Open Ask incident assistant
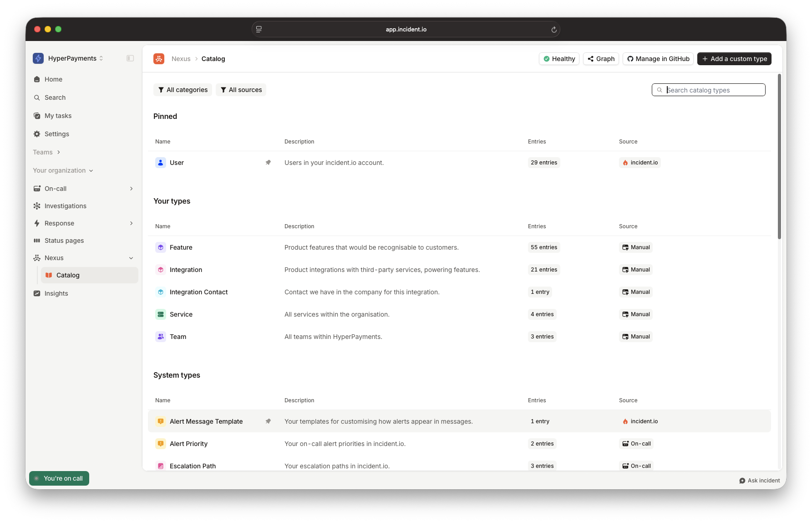The height and width of the screenshot is (523, 812). coord(760,481)
